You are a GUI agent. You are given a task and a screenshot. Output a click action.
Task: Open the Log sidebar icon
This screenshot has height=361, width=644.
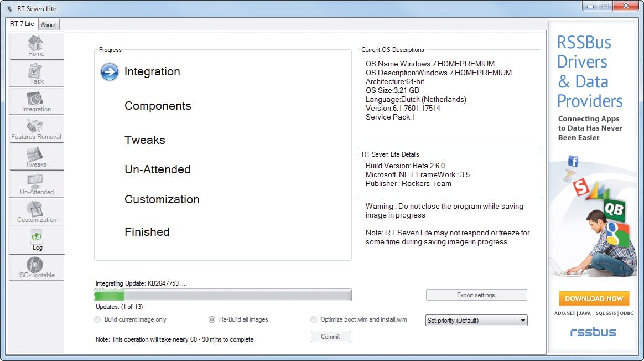point(37,240)
